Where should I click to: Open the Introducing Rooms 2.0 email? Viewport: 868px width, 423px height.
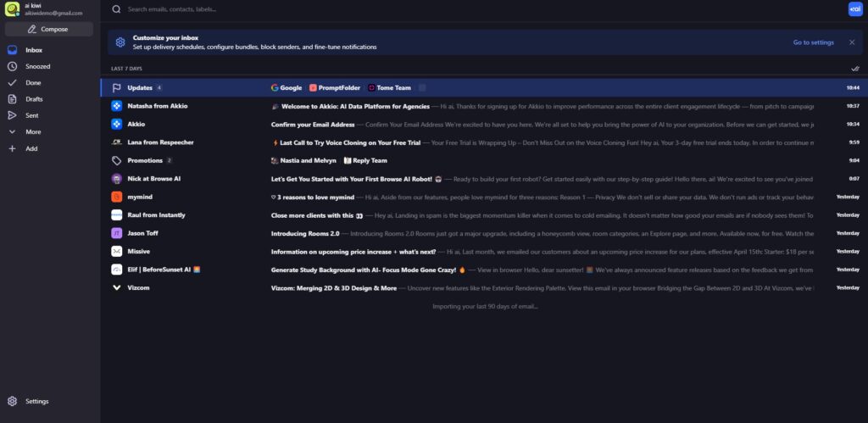[484, 233]
